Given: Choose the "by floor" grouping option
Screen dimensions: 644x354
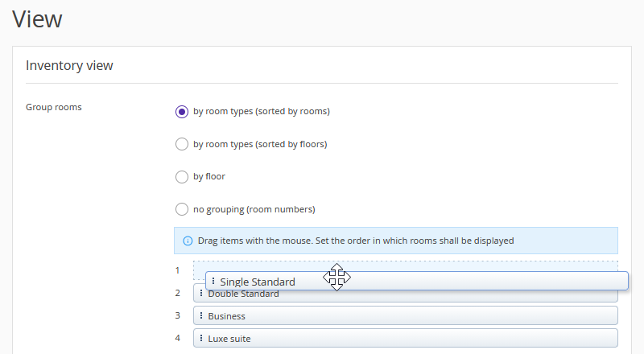Looking at the screenshot, I should (x=182, y=177).
